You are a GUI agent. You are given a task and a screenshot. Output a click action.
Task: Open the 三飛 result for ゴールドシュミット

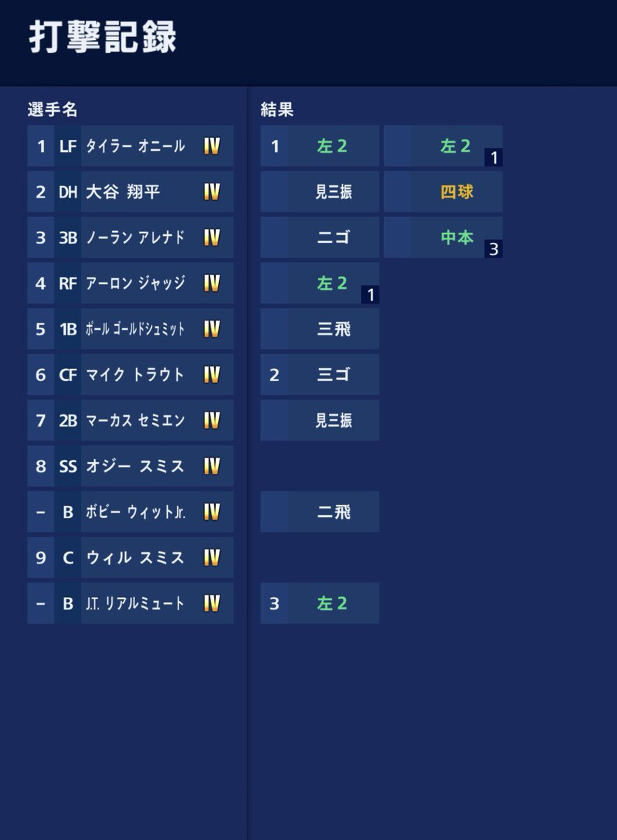(320, 329)
